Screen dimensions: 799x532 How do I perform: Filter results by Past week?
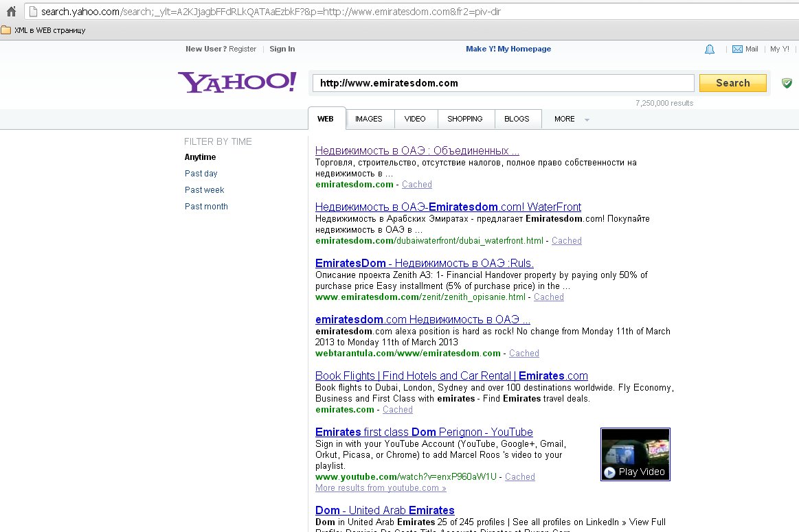[204, 190]
